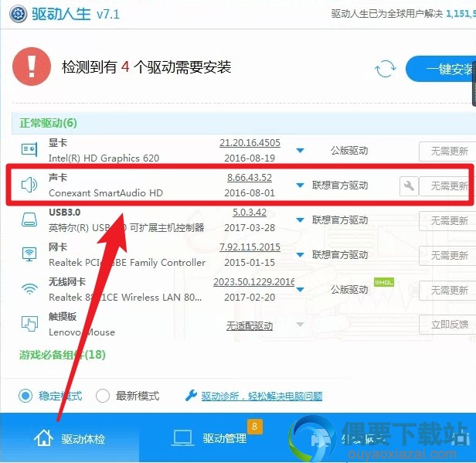Click the Intel(R) HD Graphics 620 device name
The width and height of the screenshot is (476, 463).
pyautogui.click(x=104, y=158)
